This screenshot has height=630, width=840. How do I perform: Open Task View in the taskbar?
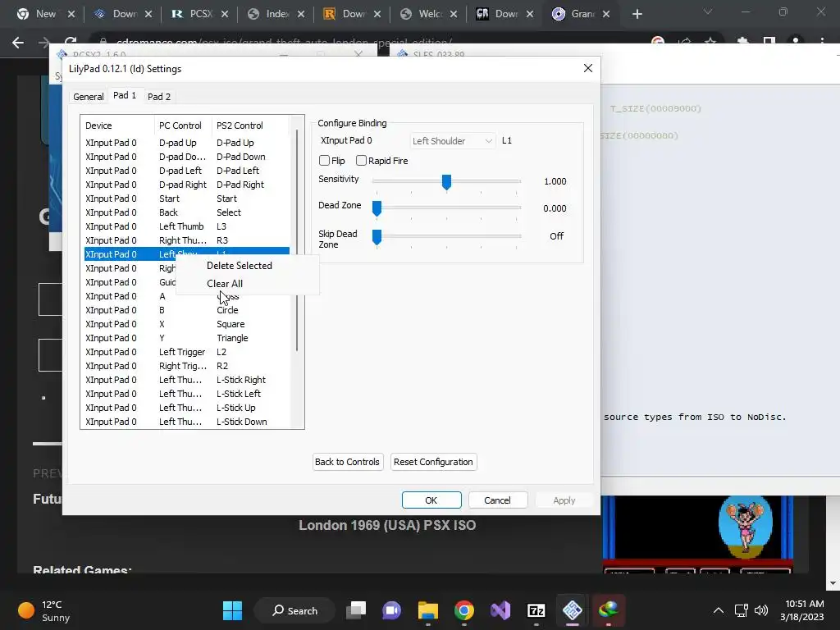pos(356,610)
